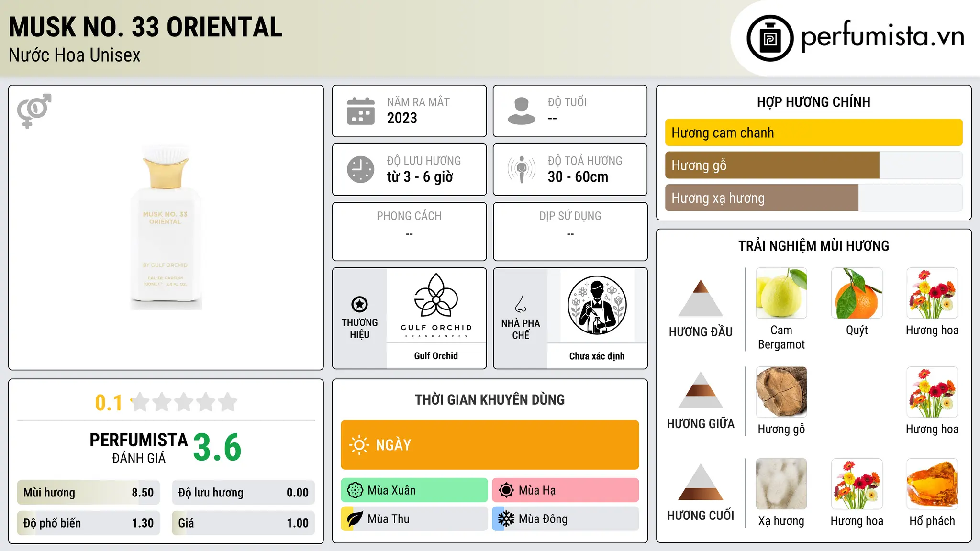The width and height of the screenshot is (980, 551).
Task: Click the calendar icon beside Năm ra mắt
Action: (361, 111)
